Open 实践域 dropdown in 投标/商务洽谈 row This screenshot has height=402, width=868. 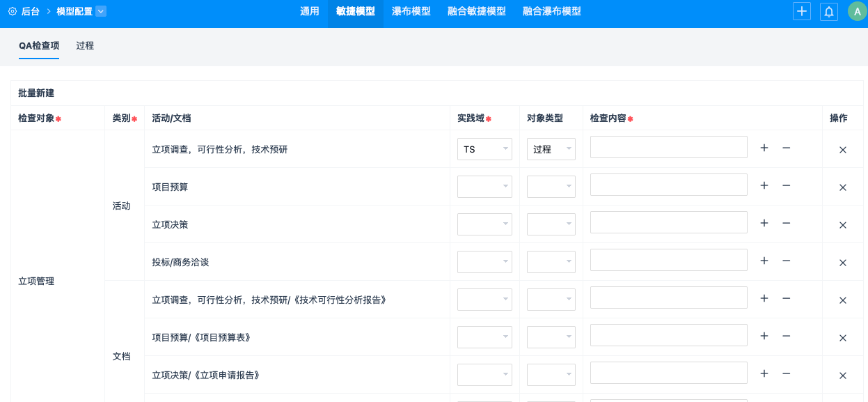point(484,262)
